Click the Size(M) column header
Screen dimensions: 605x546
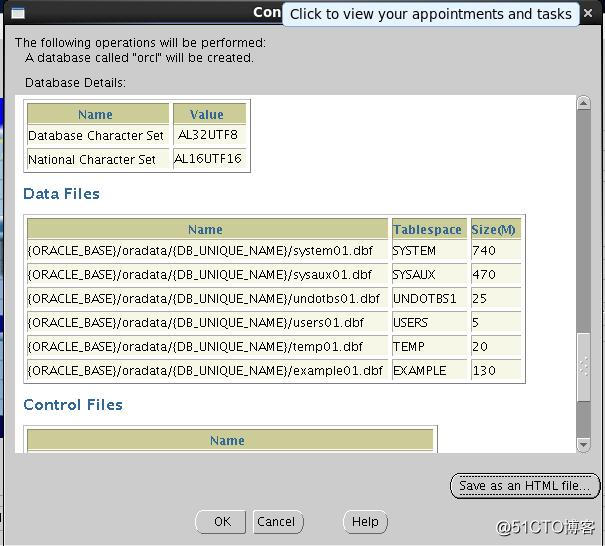(x=496, y=229)
